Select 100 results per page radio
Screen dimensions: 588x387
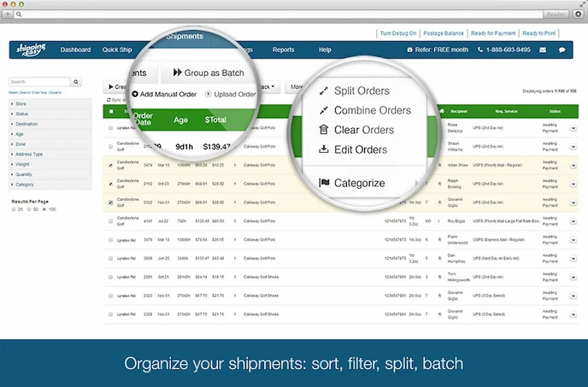[44, 210]
